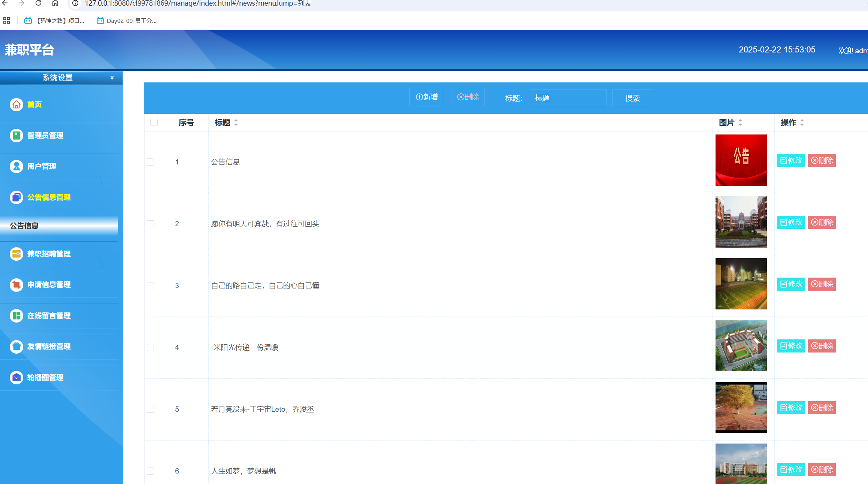The image size is (868, 484).
Task: Reload the page with browser refresh icon
Action: click(x=38, y=3)
